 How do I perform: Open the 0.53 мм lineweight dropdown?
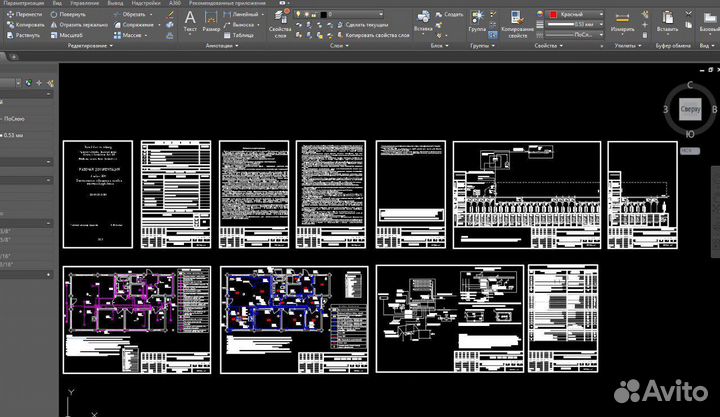coord(575,25)
